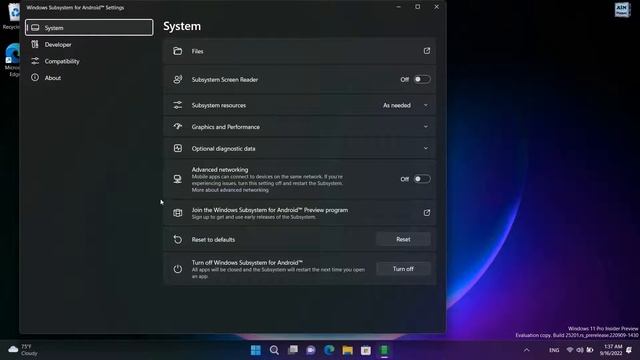
Task: Click Windows Subsystem for Android taskbar icon
Action: [384, 350]
